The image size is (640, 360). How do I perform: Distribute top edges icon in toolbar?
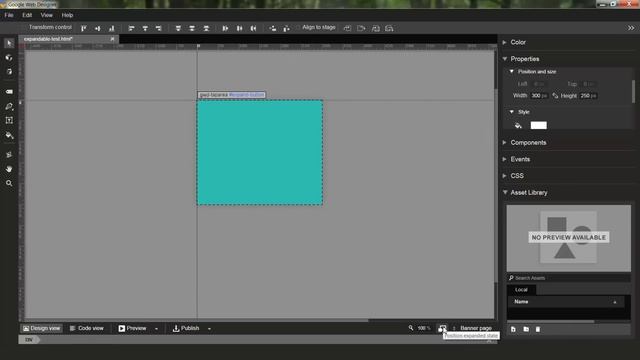178,28
